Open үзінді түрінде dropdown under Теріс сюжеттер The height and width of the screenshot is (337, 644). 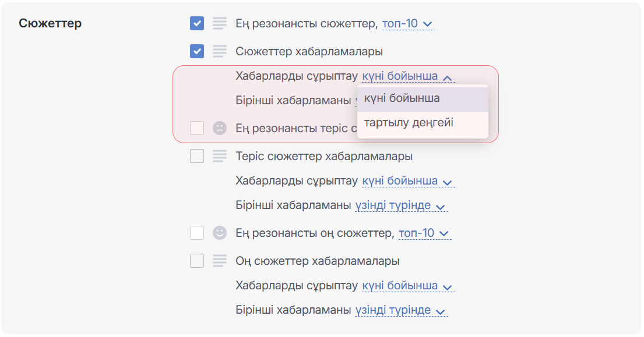tap(400, 205)
